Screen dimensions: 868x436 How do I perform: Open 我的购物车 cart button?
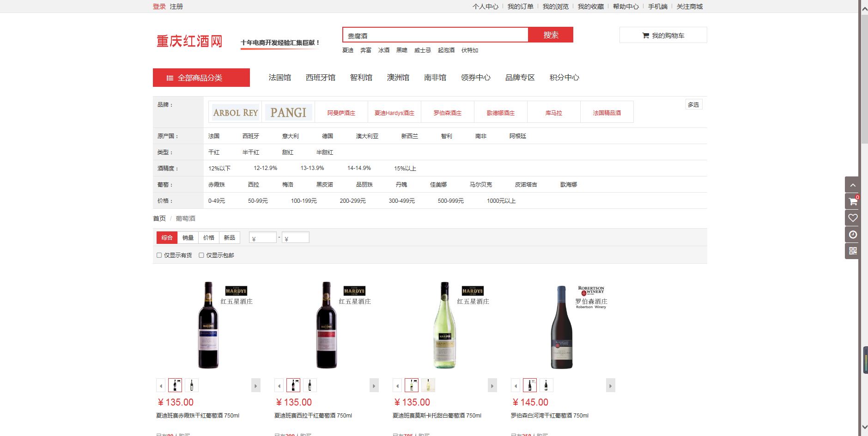(663, 35)
